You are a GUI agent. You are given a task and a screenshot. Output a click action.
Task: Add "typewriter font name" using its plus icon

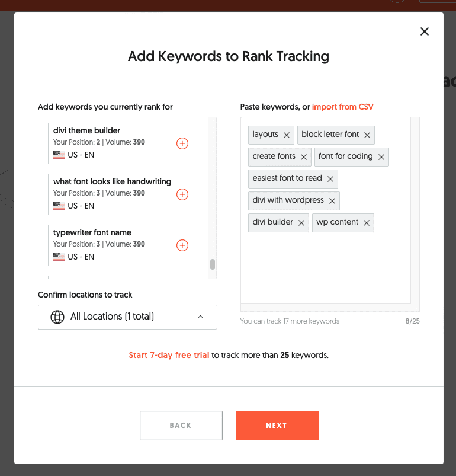(x=182, y=245)
